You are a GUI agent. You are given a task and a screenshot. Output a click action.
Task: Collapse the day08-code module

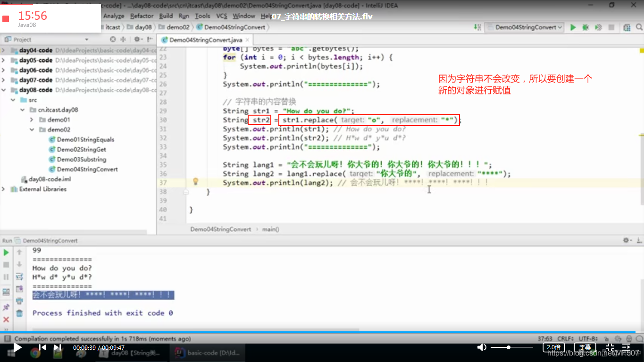(4, 90)
